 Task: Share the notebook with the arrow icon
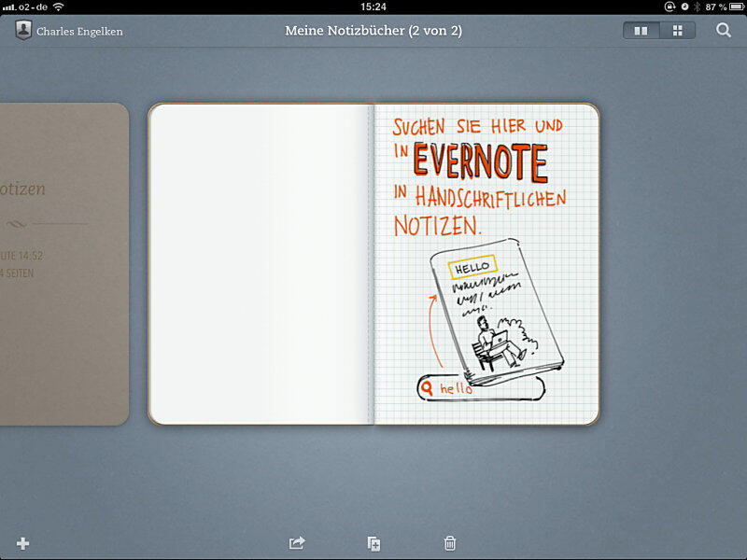coord(297,543)
